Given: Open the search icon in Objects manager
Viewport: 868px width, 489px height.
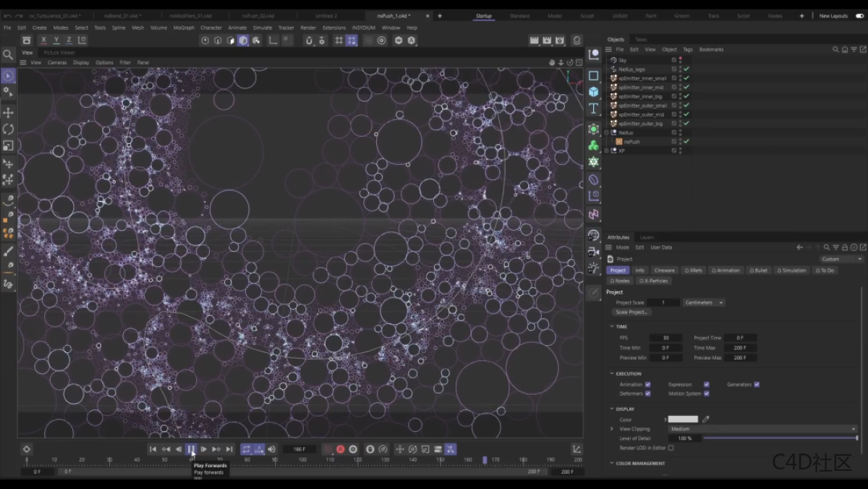Looking at the screenshot, I should [835, 49].
